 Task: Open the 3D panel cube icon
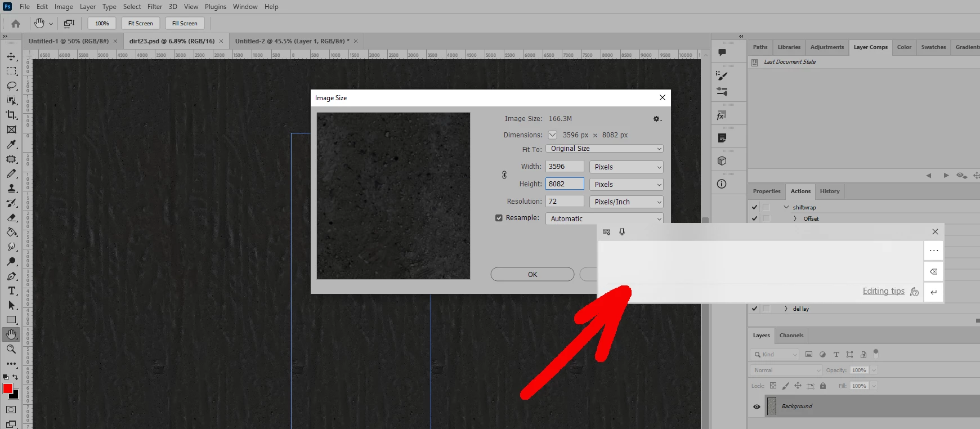click(722, 161)
